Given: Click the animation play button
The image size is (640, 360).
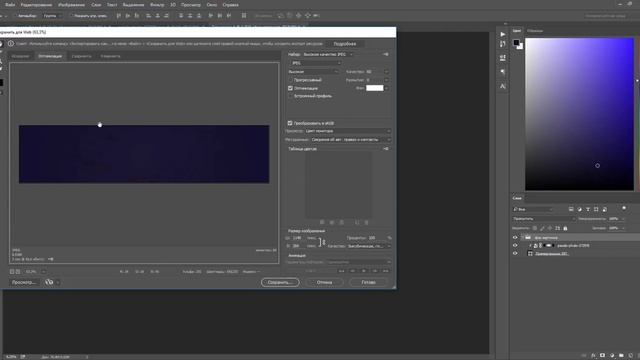Looking at the screenshot, I should pyautogui.click(x=364, y=271).
